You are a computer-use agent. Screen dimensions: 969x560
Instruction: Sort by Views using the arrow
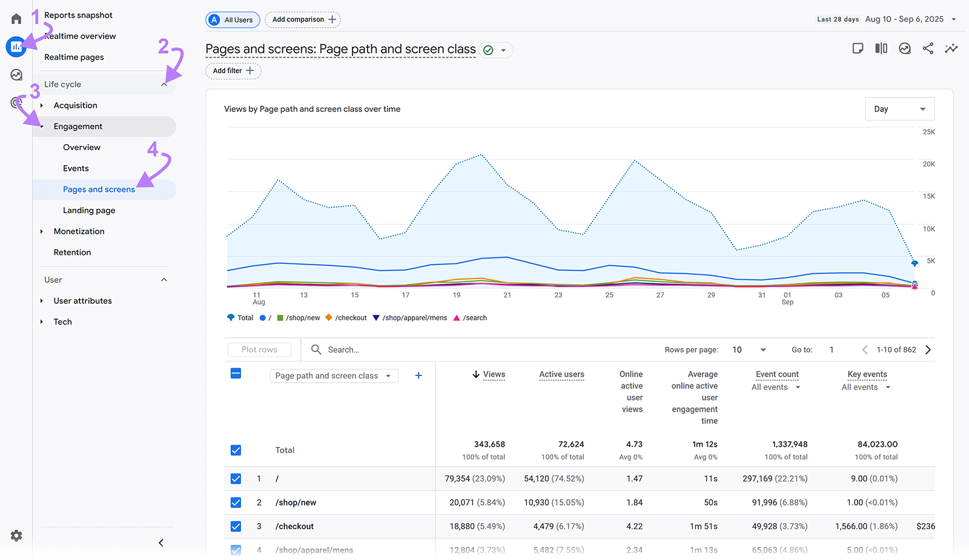point(476,374)
